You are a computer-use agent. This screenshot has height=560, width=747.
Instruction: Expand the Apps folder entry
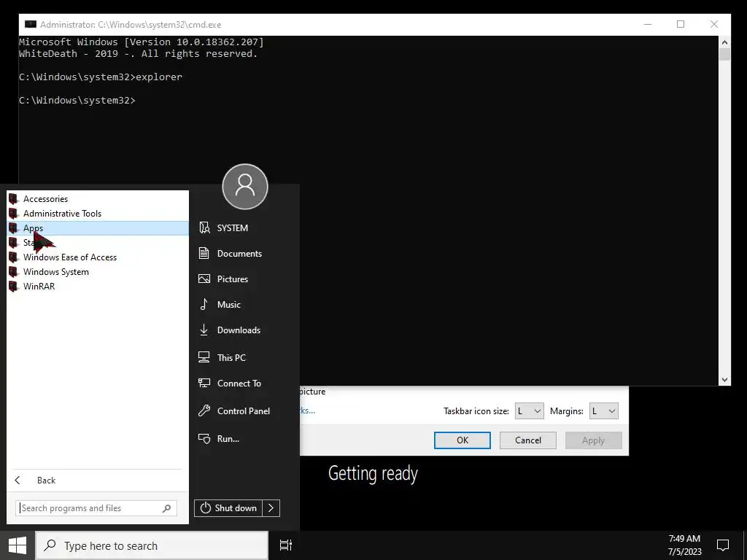[x=98, y=228]
